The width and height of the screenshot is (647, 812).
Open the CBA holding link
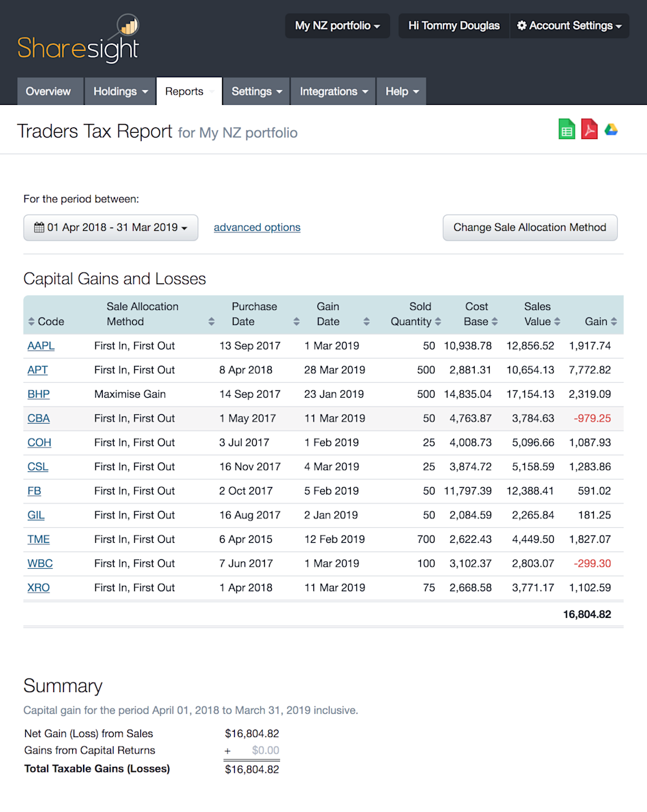[x=39, y=418]
